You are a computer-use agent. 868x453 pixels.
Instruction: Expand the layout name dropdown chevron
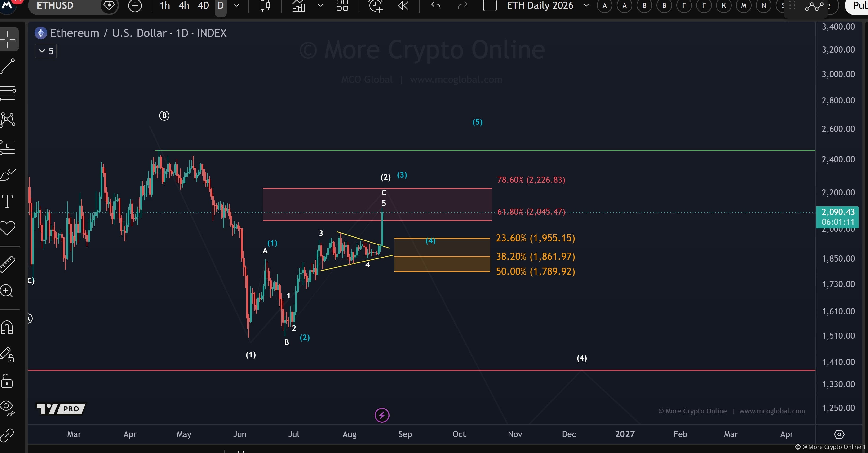click(x=586, y=6)
